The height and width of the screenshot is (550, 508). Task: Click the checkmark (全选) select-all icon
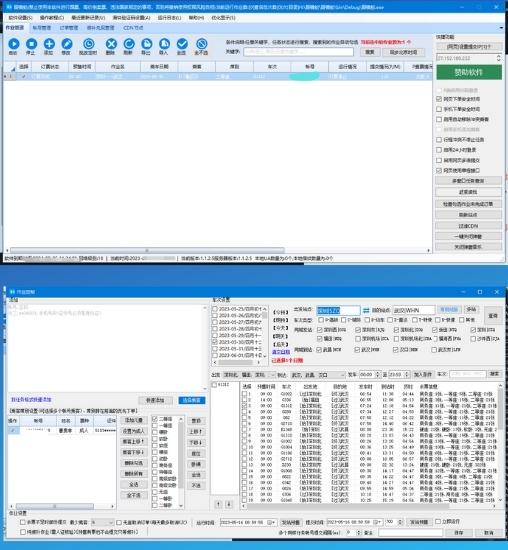point(182,44)
